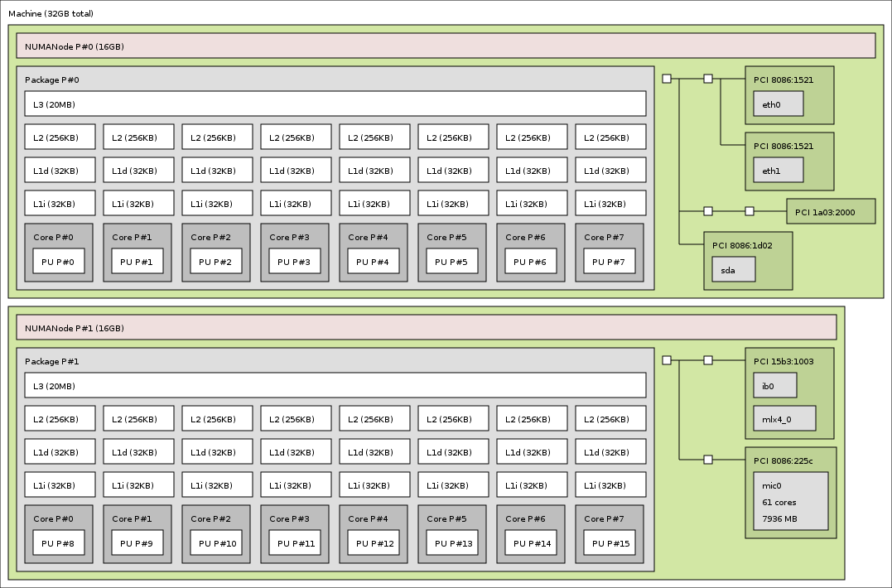The height and width of the screenshot is (588, 892).
Task: Select the L3 (20MB) cache in Package P#0
Action: click(335, 104)
